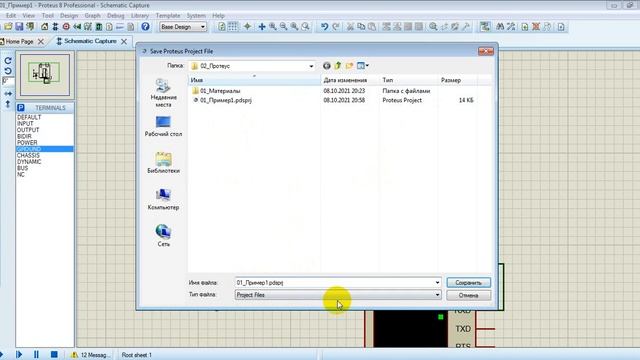
Task: Open the Library menu
Action: pyautogui.click(x=140, y=16)
